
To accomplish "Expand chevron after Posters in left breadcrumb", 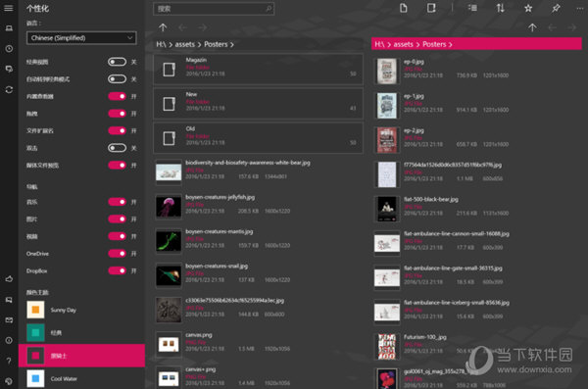I will tap(231, 45).
